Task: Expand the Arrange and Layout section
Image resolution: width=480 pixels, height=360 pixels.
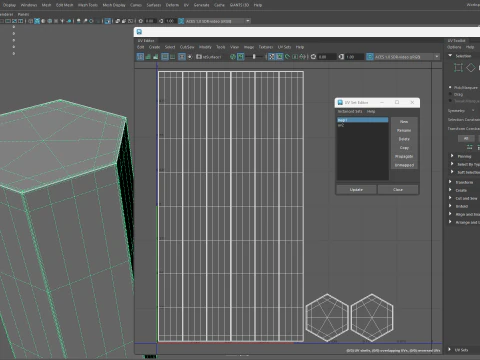Action: click(x=450, y=222)
